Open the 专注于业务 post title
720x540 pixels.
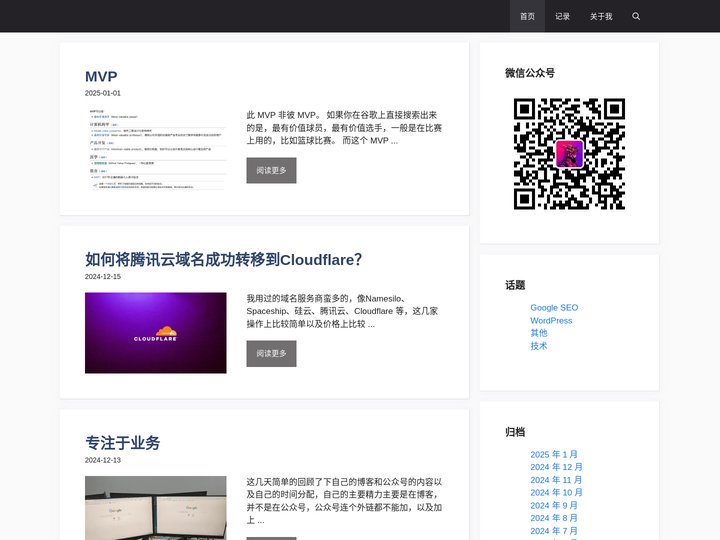[123, 443]
